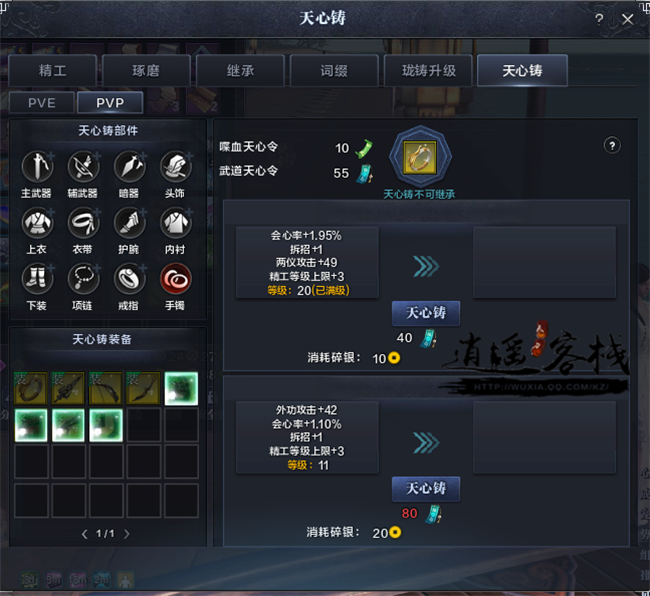Select the first bracelet in equipment grid

click(31, 388)
